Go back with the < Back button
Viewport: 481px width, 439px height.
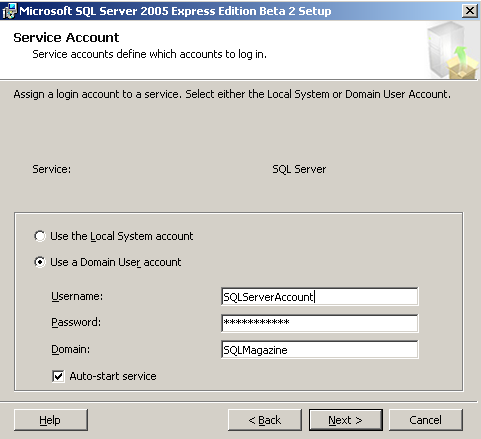265,420
